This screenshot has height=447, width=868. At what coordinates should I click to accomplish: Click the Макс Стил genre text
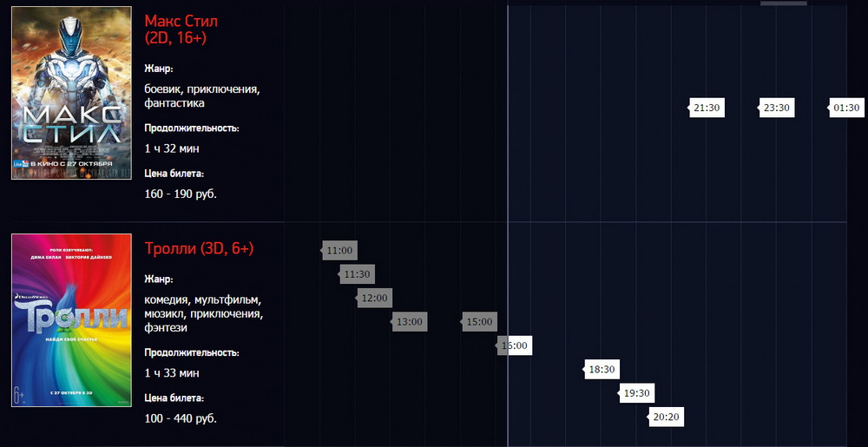[x=201, y=96]
